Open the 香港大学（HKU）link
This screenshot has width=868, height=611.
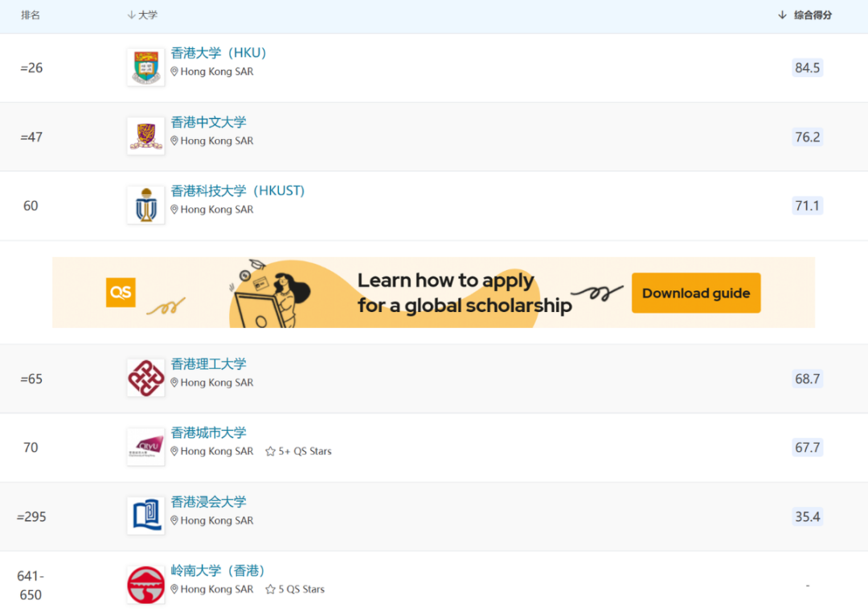click(219, 52)
